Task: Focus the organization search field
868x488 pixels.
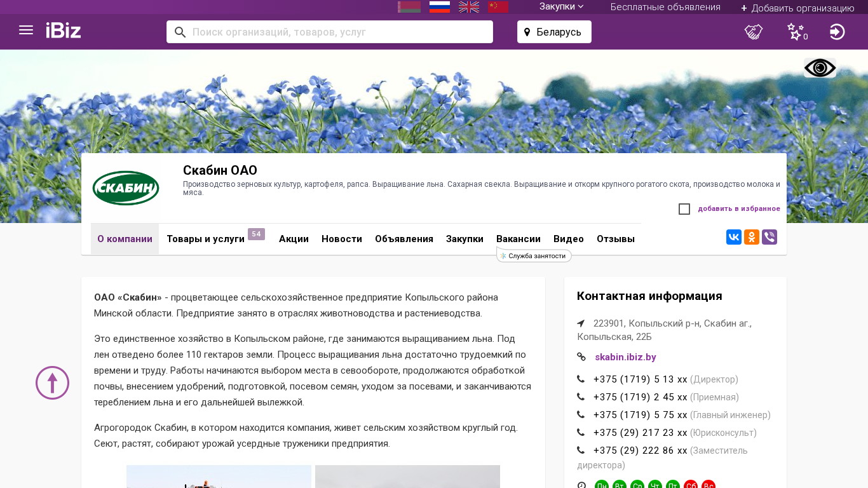Action: tap(330, 32)
